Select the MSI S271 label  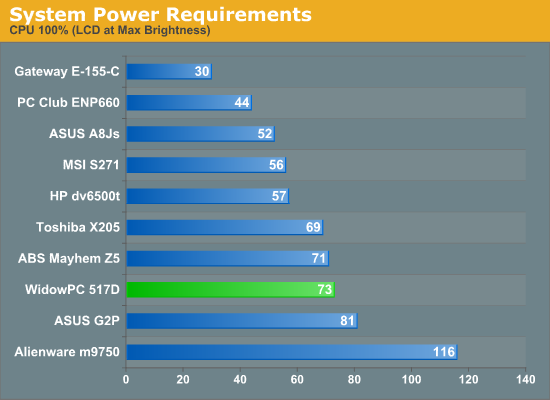pyautogui.click(x=91, y=165)
